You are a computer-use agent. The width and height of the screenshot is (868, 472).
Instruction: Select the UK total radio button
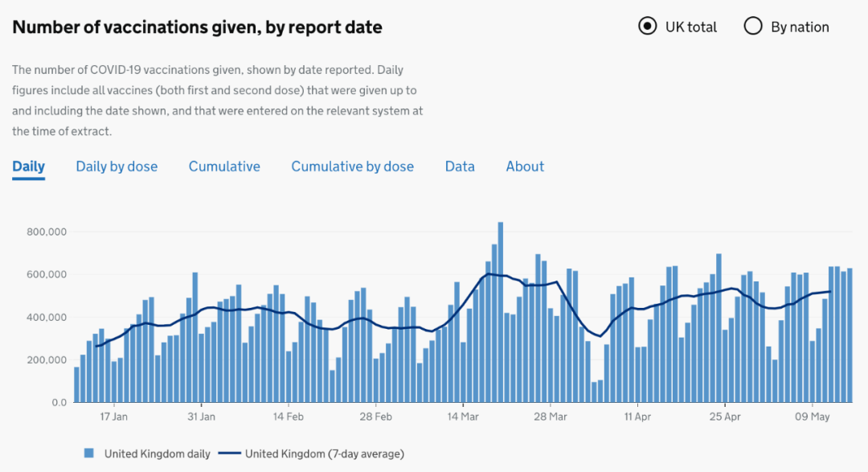[647, 26]
